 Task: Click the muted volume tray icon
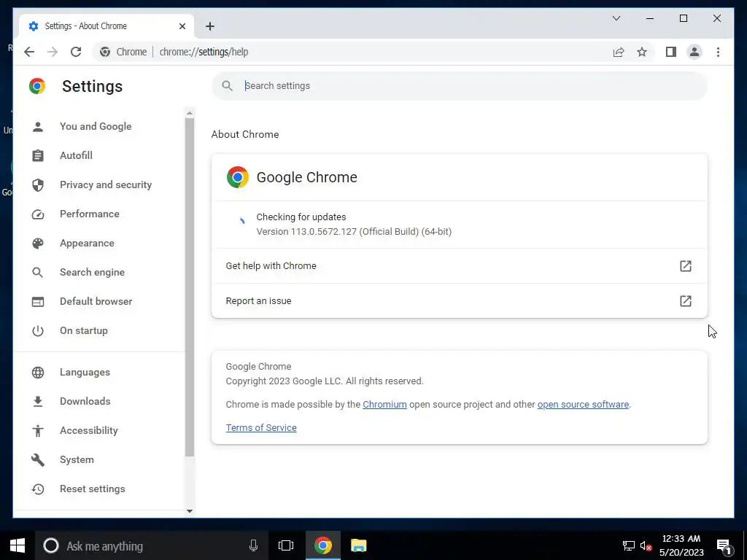click(x=646, y=545)
